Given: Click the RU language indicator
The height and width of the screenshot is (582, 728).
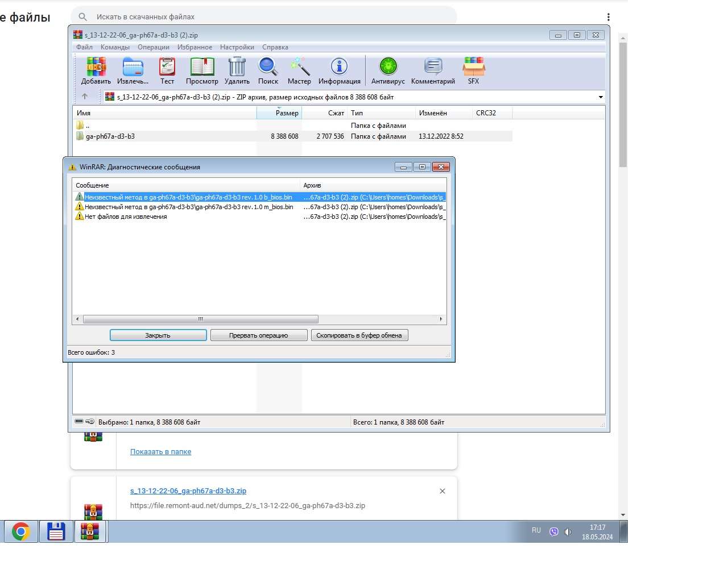Looking at the screenshot, I should (x=536, y=530).
